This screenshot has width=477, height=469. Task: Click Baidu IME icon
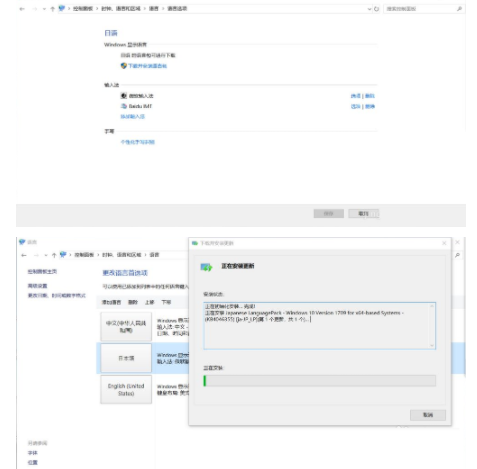coord(124,106)
